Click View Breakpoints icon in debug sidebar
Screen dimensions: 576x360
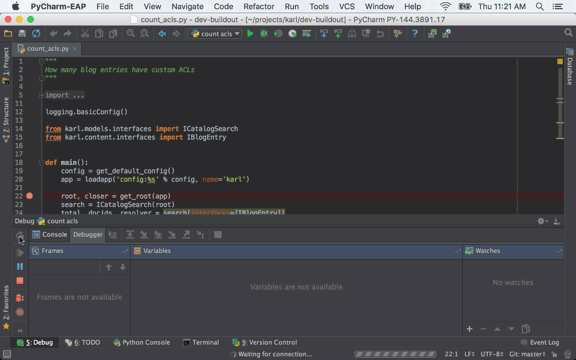(20, 298)
